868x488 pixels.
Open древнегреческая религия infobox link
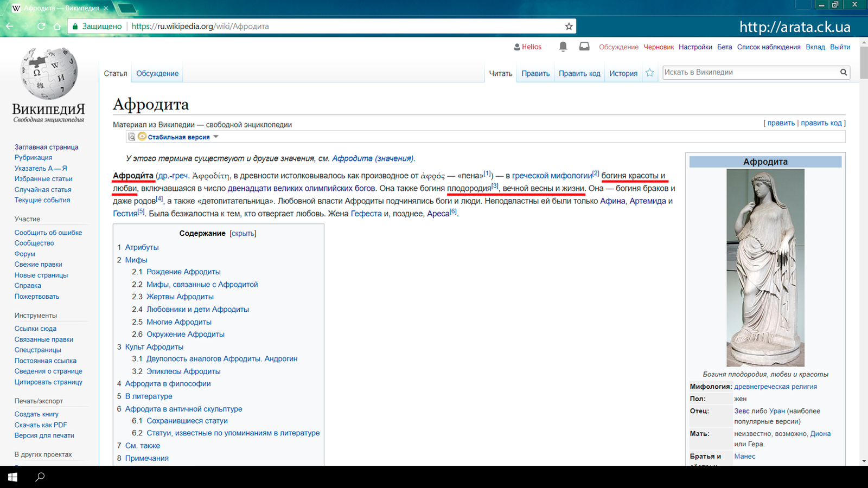(x=775, y=387)
